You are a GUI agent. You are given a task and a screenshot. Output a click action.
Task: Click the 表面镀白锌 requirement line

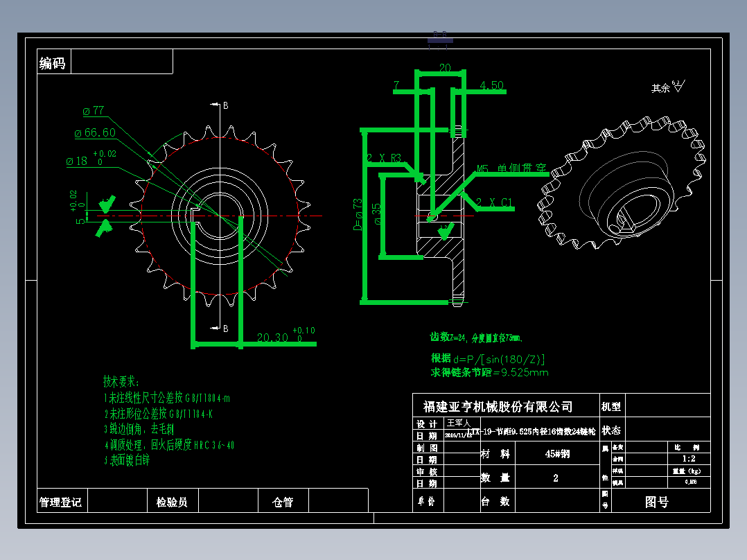click(127, 460)
